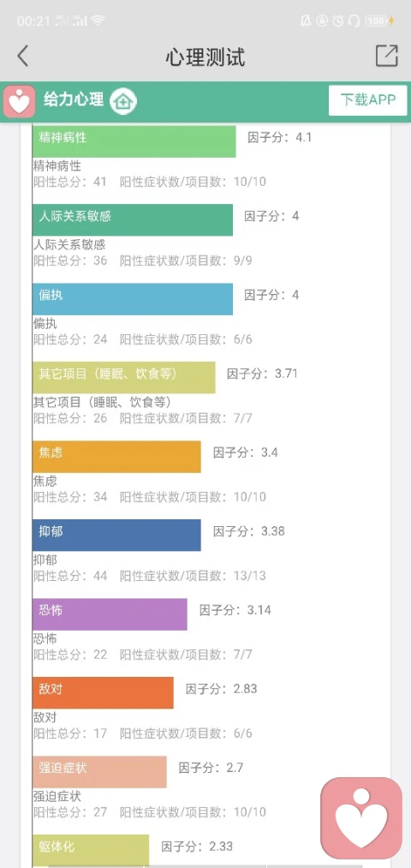The width and height of the screenshot is (411, 868).
Task: Select the orange 焦虑 bar
Action: 116,457
